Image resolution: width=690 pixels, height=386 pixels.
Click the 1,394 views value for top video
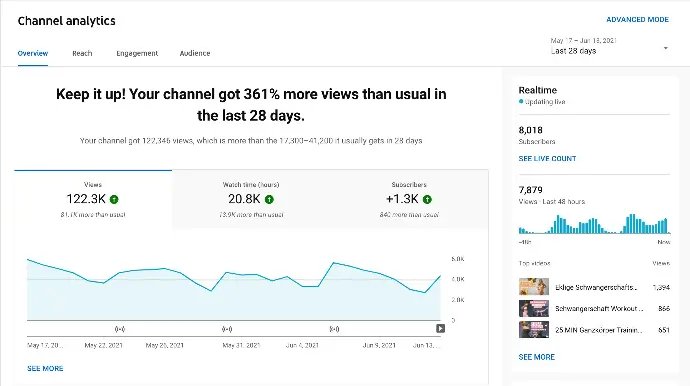pos(661,287)
